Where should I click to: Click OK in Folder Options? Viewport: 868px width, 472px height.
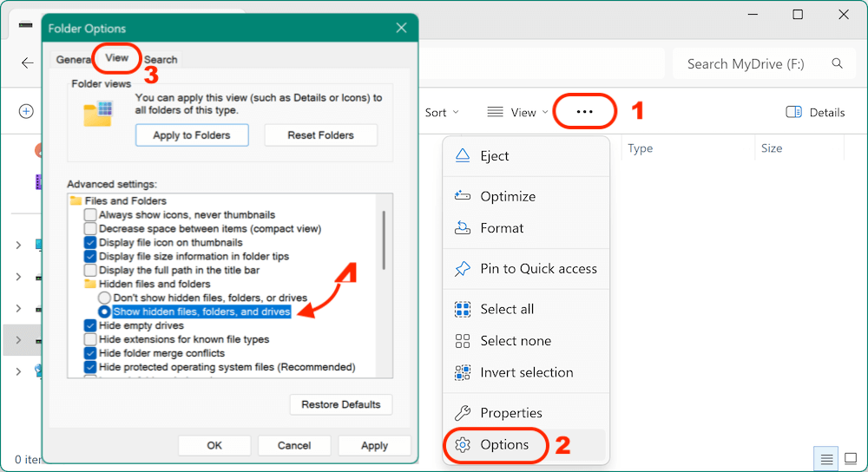coord(214,445)
